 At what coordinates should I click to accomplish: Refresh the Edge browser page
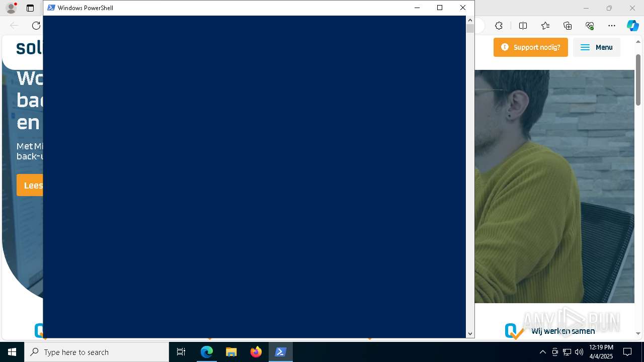tap(36, 26)
